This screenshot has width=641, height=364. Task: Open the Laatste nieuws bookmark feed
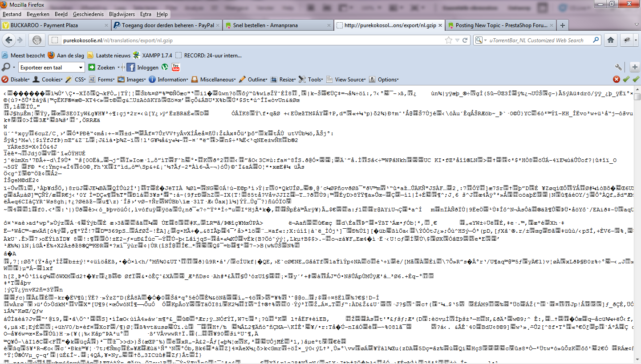click(109, 56)
